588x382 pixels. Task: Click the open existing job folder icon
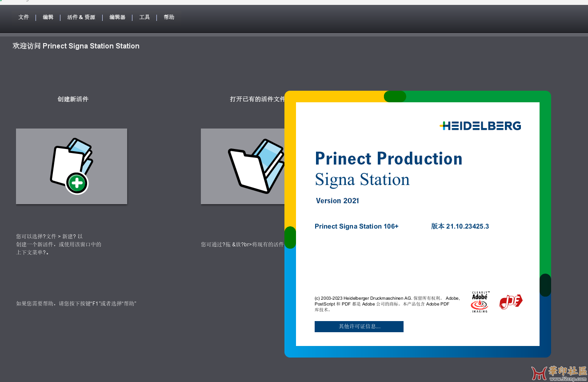(x=243, y=166)
